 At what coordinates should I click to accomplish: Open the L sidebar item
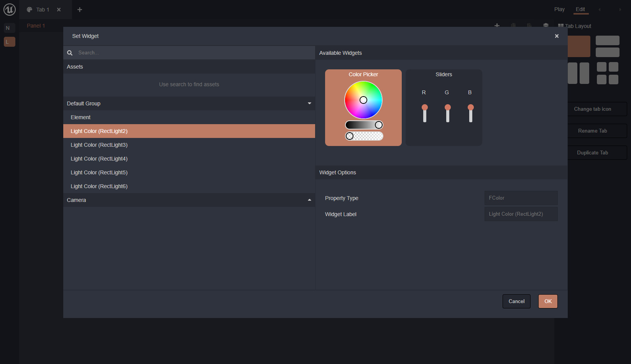10,42
